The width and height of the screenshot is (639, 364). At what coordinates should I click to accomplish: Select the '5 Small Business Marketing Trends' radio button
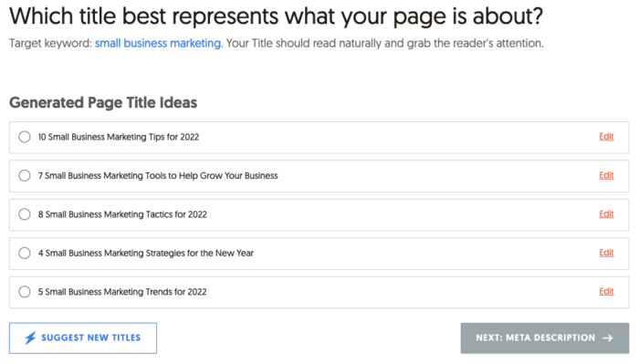pyautogui.click(x=25, y=292)
